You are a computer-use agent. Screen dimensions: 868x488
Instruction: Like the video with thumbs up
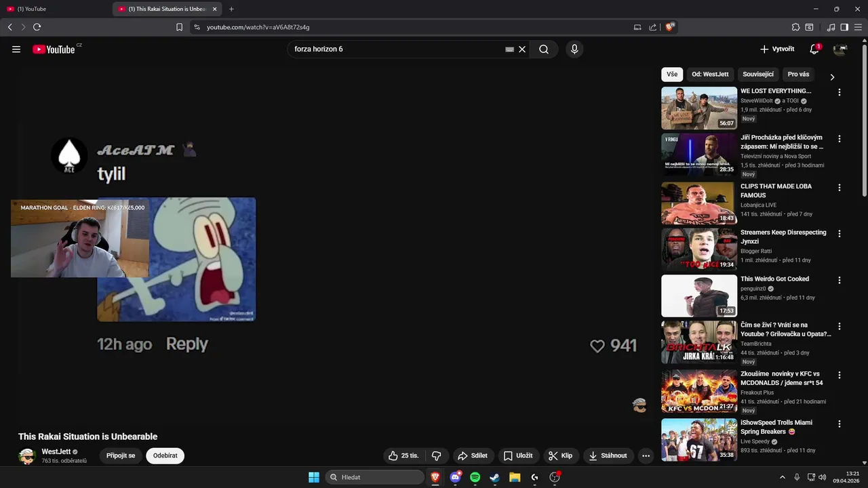(x=403, y=455)
